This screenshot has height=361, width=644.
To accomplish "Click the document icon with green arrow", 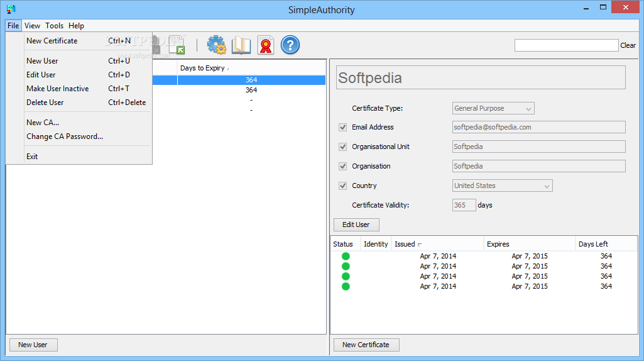I will coord(177,45).
